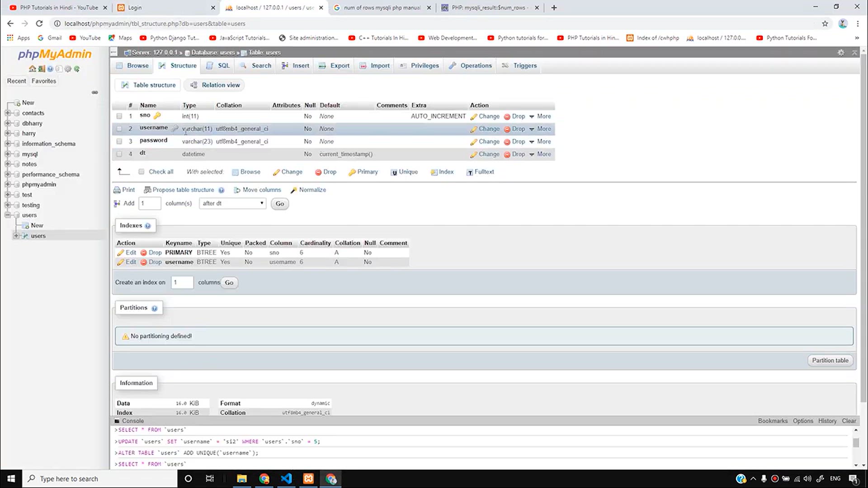Tick the checkbox for the dt column
Screen dimensions: 868x488
click(x=119, y=154)
